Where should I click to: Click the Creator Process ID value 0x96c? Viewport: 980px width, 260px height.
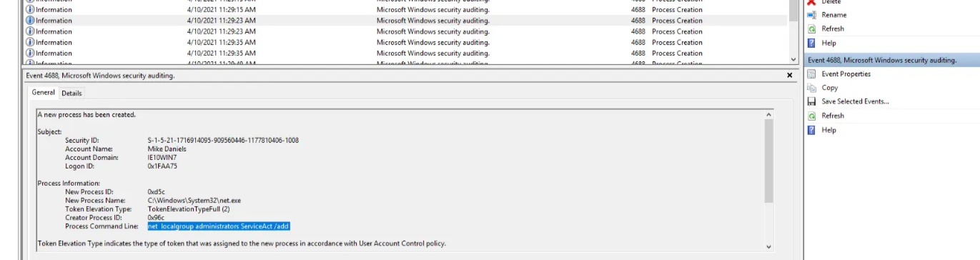[x=156, y=218]
